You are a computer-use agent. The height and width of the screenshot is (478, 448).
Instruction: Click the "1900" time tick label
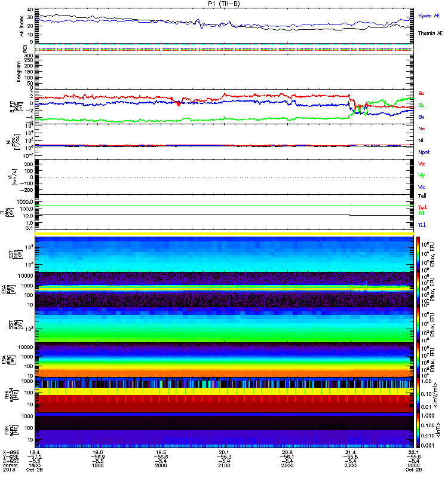pyautogui.click(x=98, y=465)
